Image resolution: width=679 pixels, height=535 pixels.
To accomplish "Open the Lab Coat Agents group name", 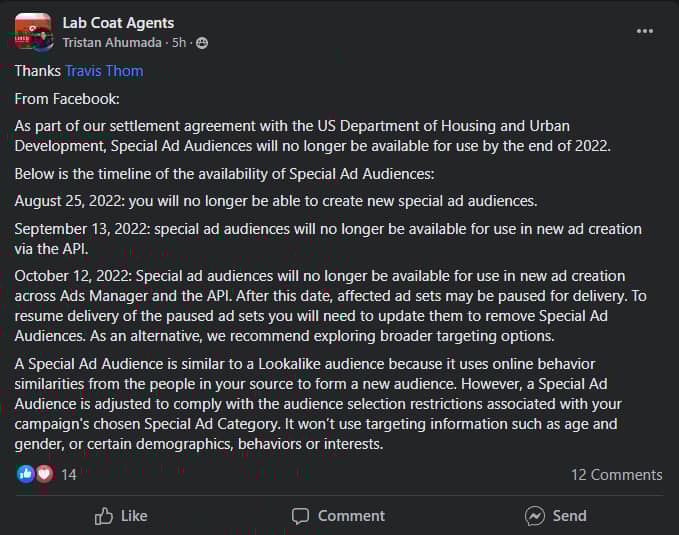I will pos(118,22).
